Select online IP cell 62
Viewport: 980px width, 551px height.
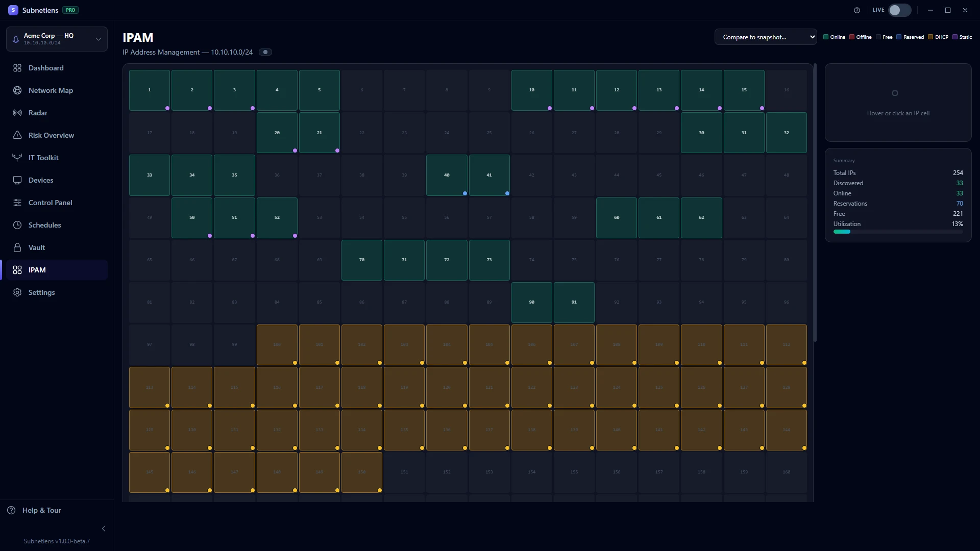tap(702, 218)
